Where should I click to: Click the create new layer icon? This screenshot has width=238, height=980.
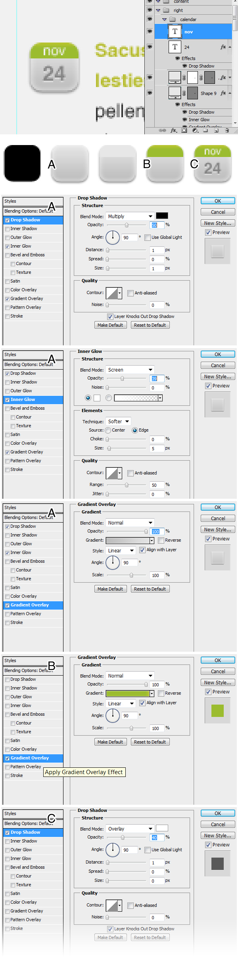point(216,130)
